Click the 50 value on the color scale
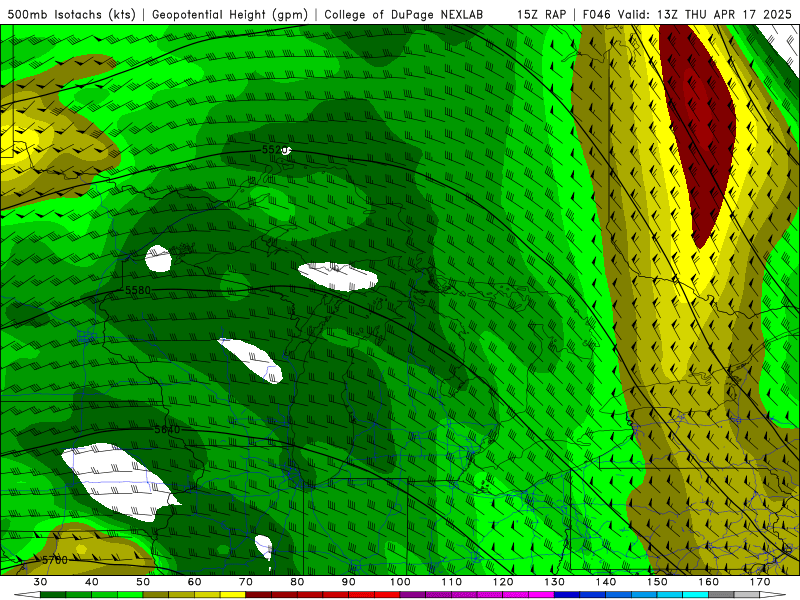 coord(143,582)
